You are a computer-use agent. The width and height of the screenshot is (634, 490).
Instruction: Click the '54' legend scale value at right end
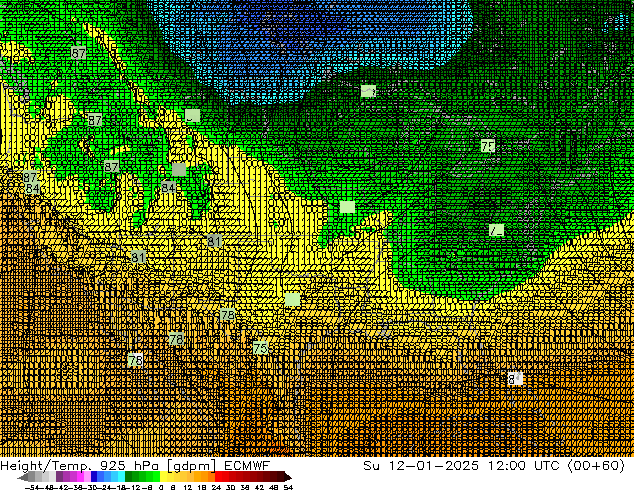coord(288,487)
